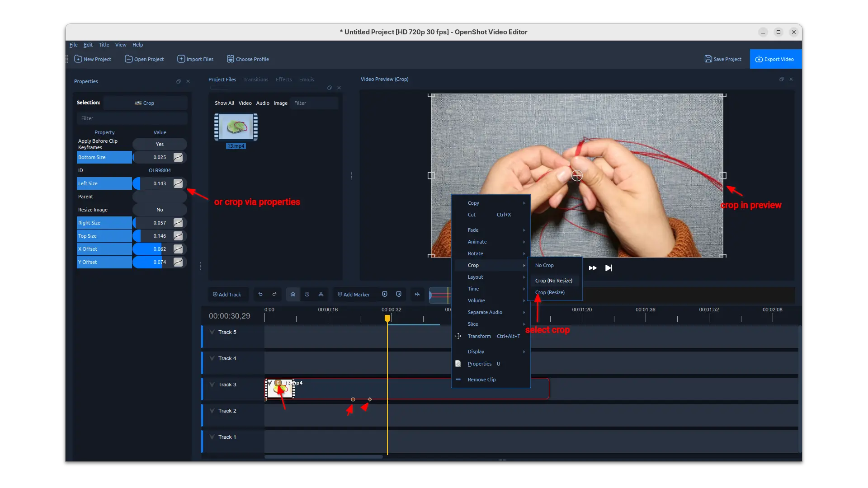Toggle the timing clock tool
Image resolution: width=868 pixels, height=488 pixels.
pyautogui.click(x=307, y=294)
